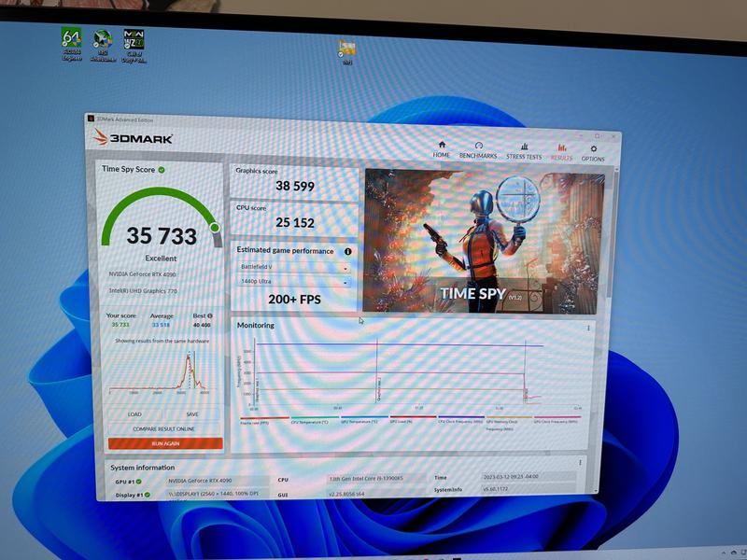Open the Monitoring panel three-dot menu
This screenshot has height=560, width=747.
point(588,329)
